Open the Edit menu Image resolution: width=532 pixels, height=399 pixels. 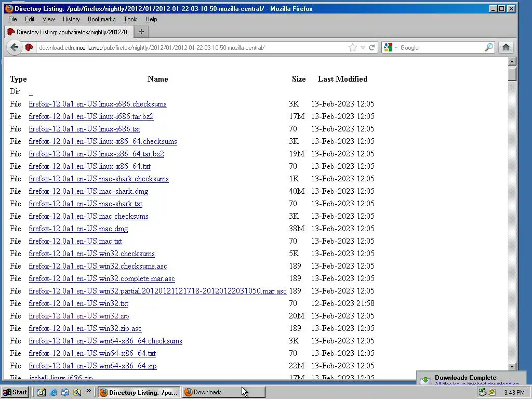click(x=30, y=19)
